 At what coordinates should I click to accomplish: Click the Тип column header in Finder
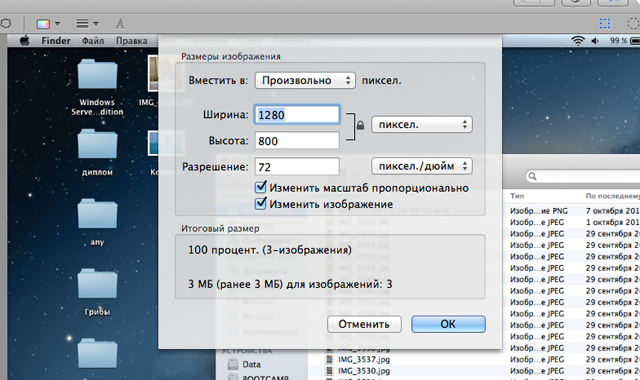tap(517, 196)
